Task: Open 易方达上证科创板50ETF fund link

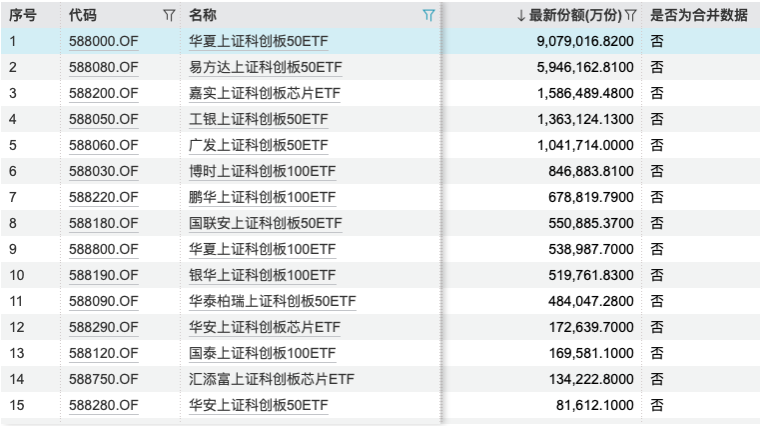Action: coord(266,67)
